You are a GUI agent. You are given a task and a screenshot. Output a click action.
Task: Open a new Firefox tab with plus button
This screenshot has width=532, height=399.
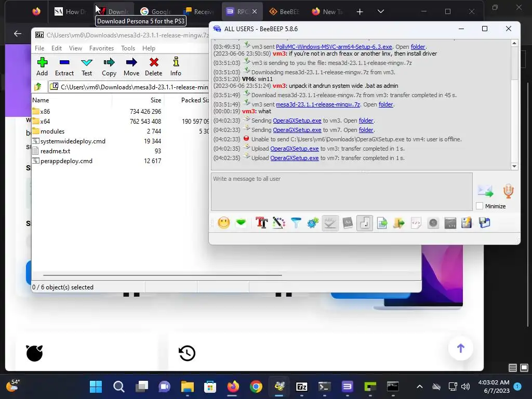click(360, 11)
